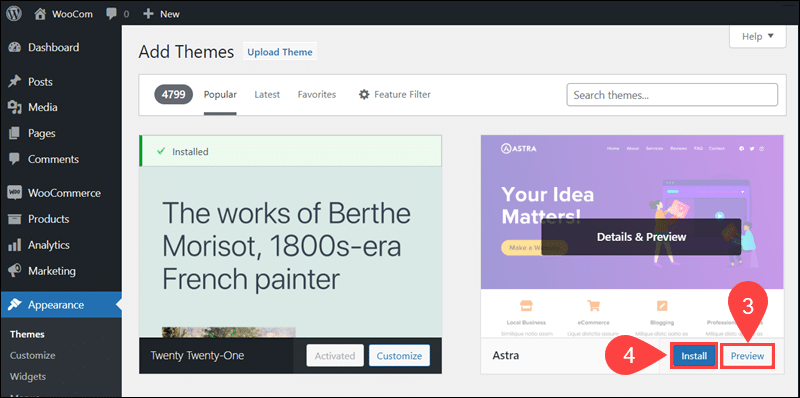Image resolution: width=800 pixels, height=398 pixels.
Task: Click the Appearance paintbrush icon
Action: 14,305
